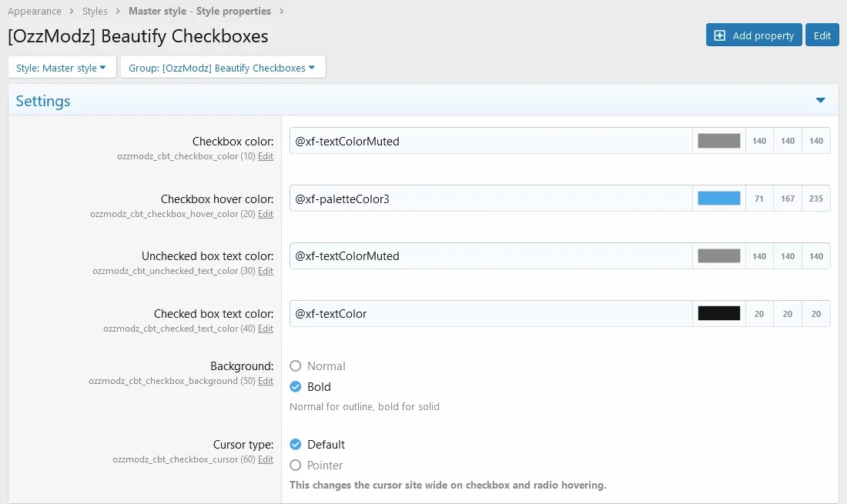847x504 pixels.
Task: Collapse the Settings section arrow
Action: click(820, 101)
